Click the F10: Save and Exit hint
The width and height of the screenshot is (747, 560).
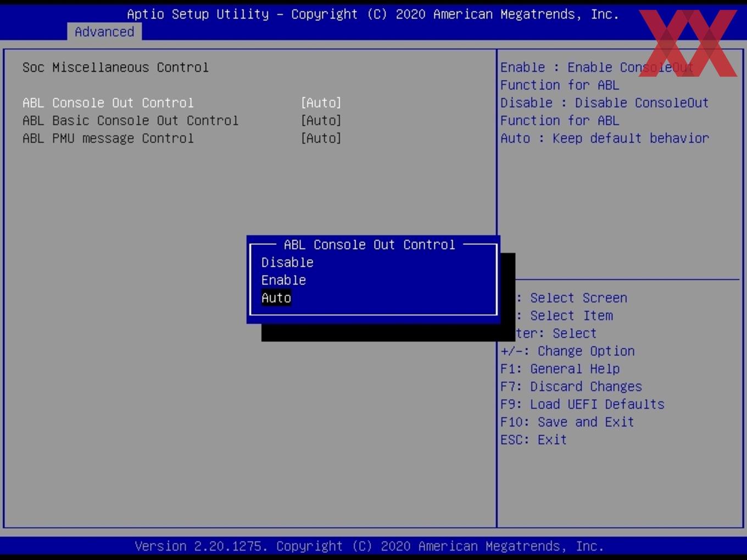(x=567, y=422)
